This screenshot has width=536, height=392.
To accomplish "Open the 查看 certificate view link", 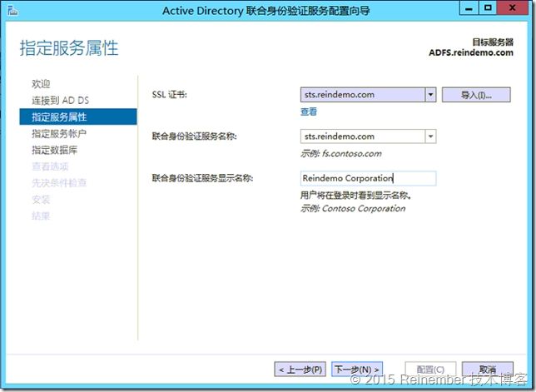I will click(308, 112).
